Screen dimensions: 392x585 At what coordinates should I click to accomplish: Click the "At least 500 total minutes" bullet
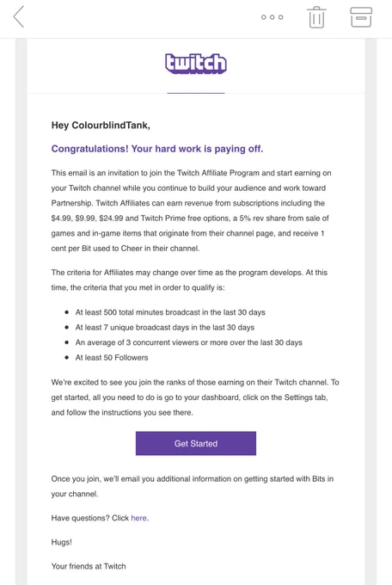pos(170,312)
